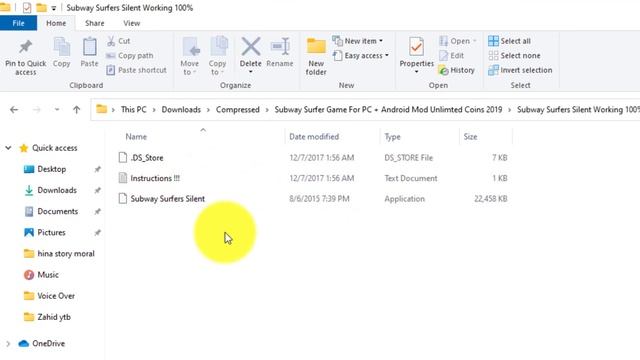Click Downloads in the address breadcrumb
Image resolution: width=640 pixels, height=360 pixels.
coord(181,109)
